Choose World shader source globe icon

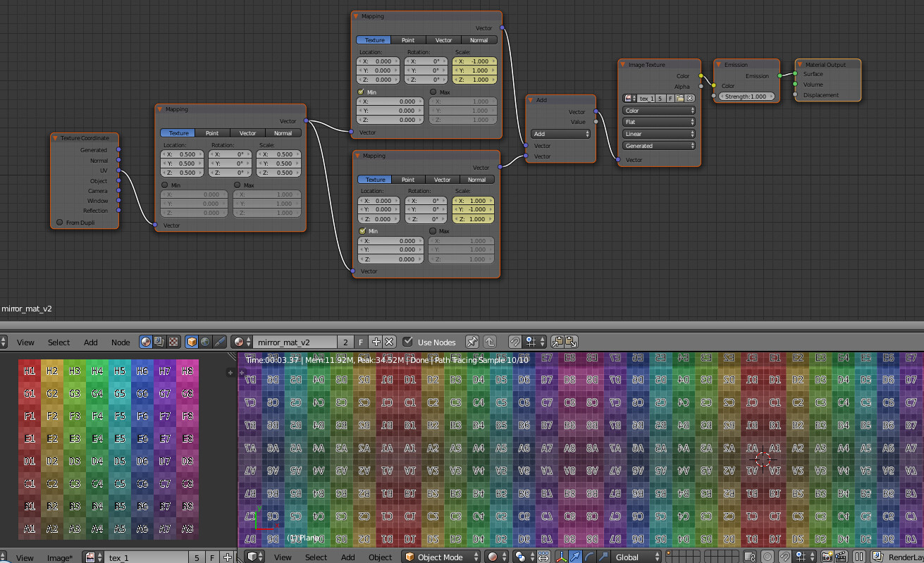(x=205, y=342)
